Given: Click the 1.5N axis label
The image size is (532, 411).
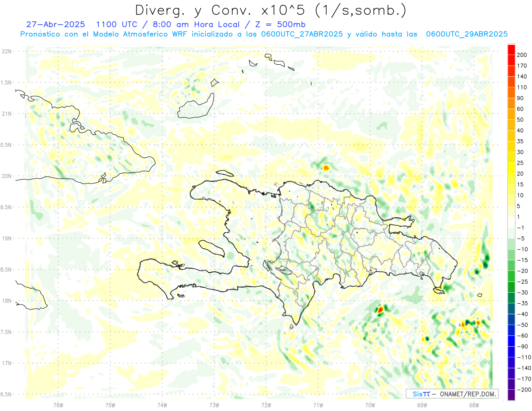Looking at the screenshot, I should pyautogui.click(x=6, y=82).
